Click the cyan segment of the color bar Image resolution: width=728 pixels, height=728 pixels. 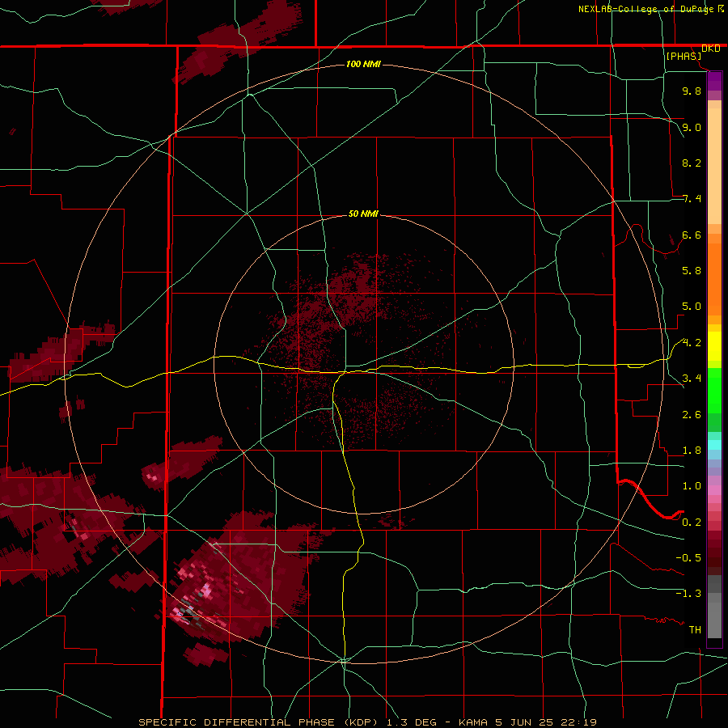[714, 445]
